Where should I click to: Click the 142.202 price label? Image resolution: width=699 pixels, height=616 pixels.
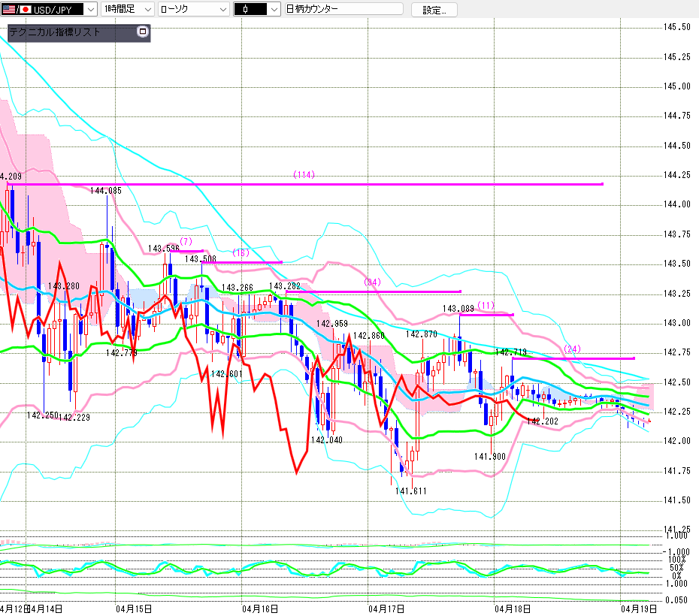[543, 421]
